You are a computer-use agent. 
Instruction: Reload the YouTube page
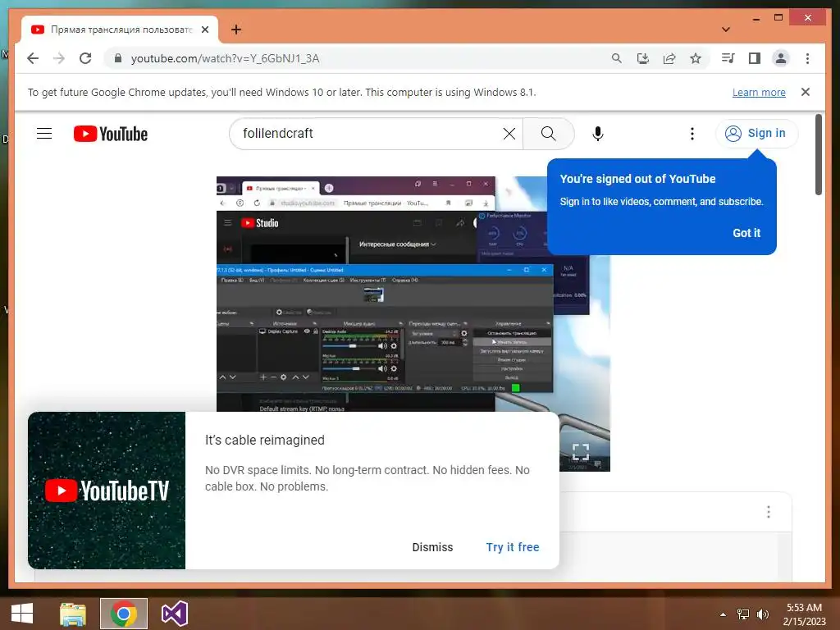85,58
